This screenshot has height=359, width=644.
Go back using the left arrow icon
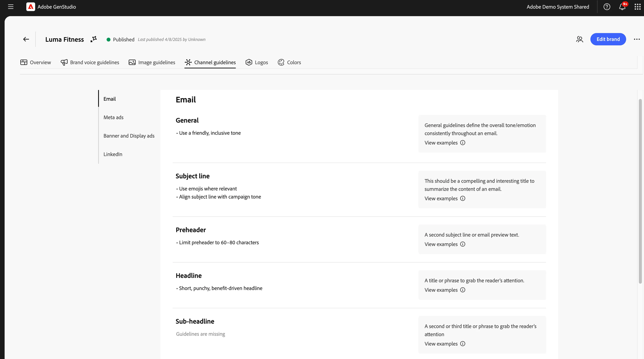pyautogui.click(x=26, y=39)
